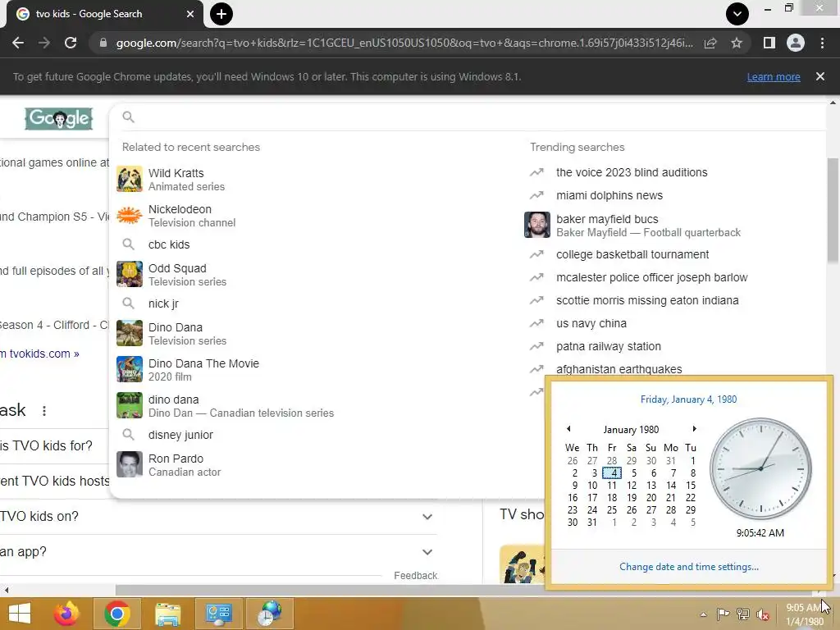Open People also ask options menu
The height and width of the screenshot is (630, 840).
44,411
